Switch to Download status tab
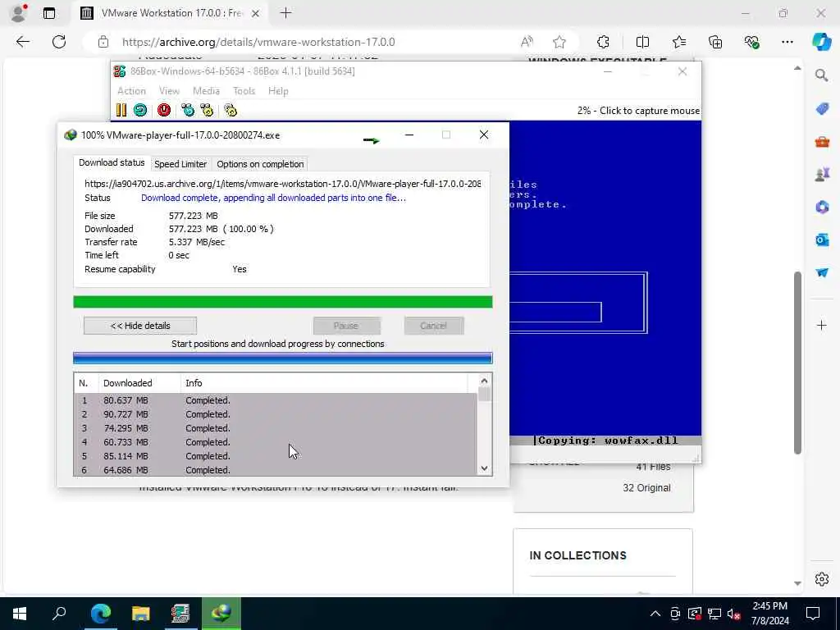This screenshot has height=630, width=840. pyautogui.click(x=112, y=163)
